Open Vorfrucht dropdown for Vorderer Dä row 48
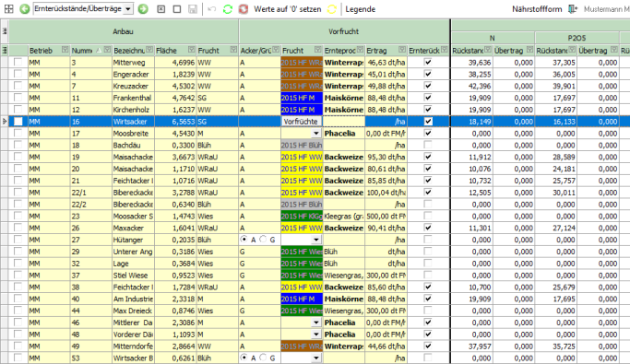Screen dimensions: 630x364 pos(316,335)
